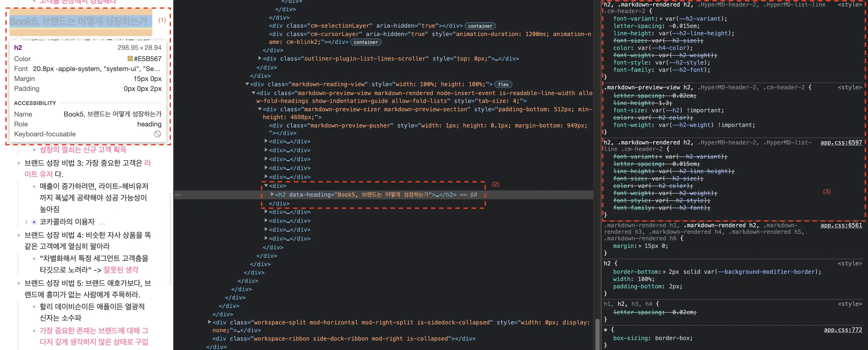Viewport: 868px width, 350px height.
Task: Expand the folded 코카콜라의 이용자 list item
Action: pos(26,222)
